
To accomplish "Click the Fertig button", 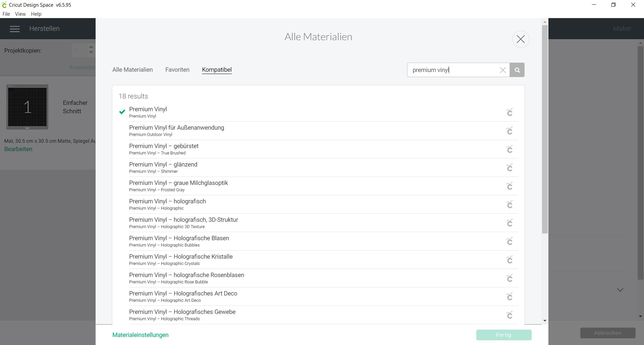I will pos(504,335).
